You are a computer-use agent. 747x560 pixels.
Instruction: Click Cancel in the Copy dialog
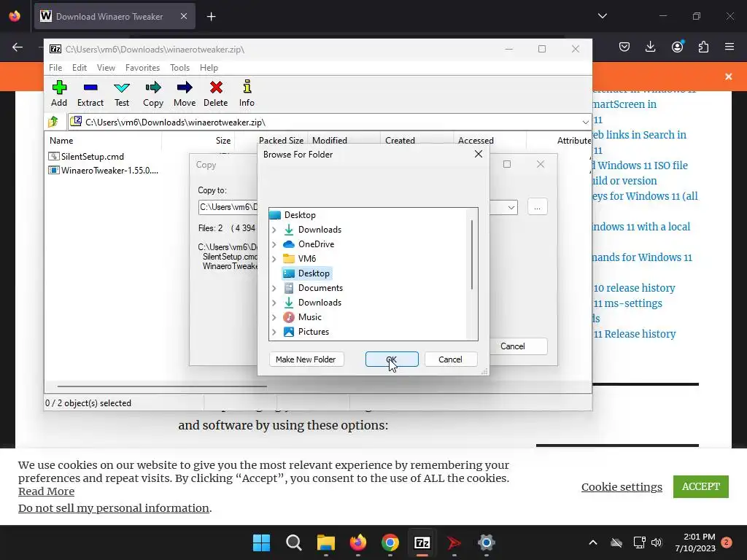[x=513, y=346]
